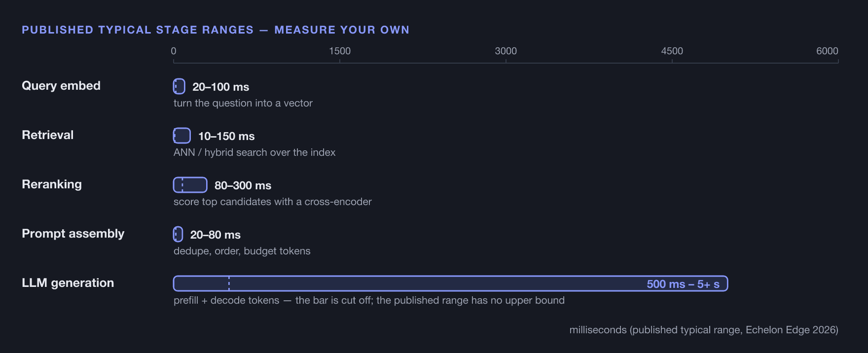Click the 20–100 ms value label
This screenshot has height=353, width=868.
[221, 87]
